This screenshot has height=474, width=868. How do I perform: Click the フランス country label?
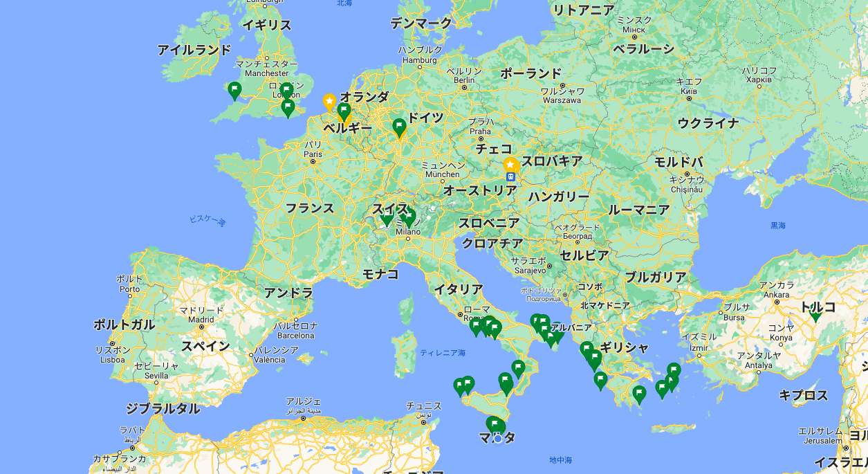[310, 208]
